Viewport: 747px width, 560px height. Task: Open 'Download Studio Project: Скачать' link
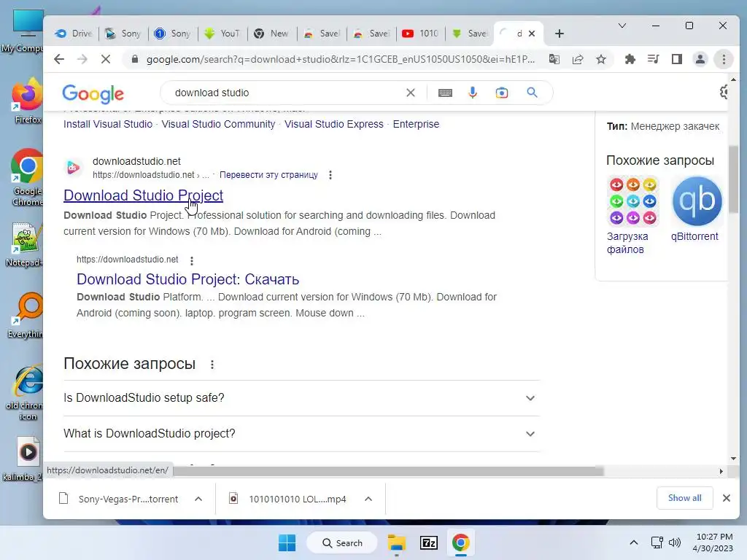click(x=187, y=279)
